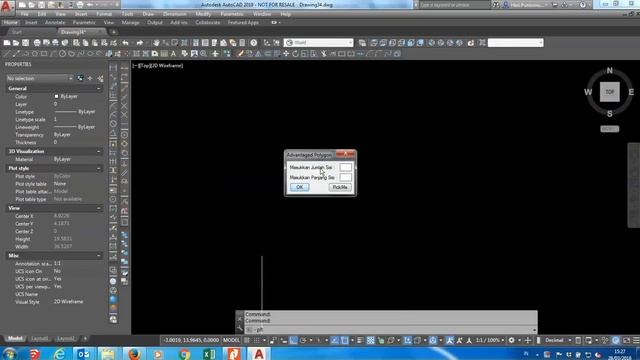Select the Move tool with four arrows
The image size is (640, 360).
tap(286, 53)
